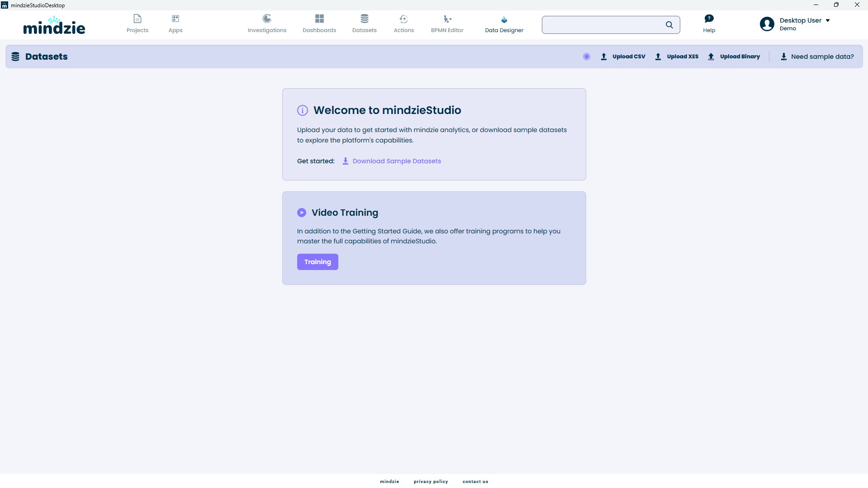Click the search magnifier icon

(669, 25)
